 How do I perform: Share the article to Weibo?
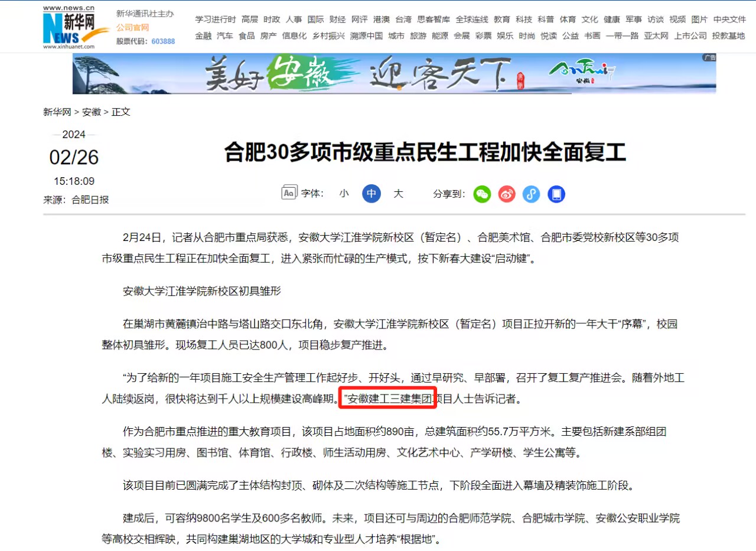click(x=506, y=194)
